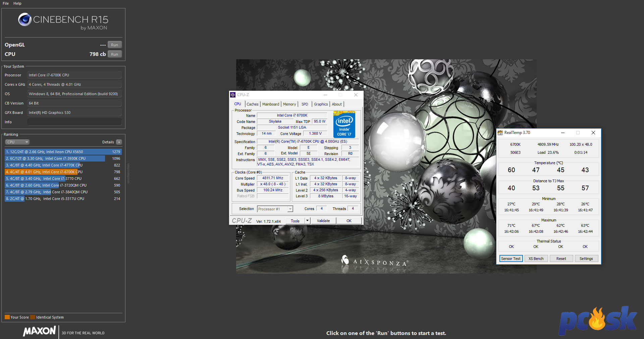
Task: Open the Help menu in Cinebench
Action: point(17,3)
